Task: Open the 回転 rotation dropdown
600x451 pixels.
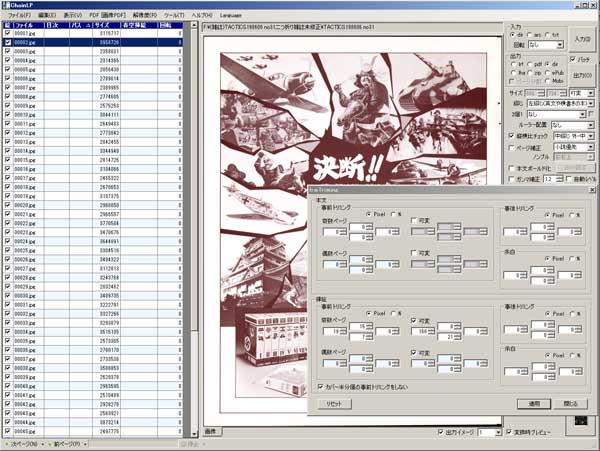Action: click(x=546, y=45)
